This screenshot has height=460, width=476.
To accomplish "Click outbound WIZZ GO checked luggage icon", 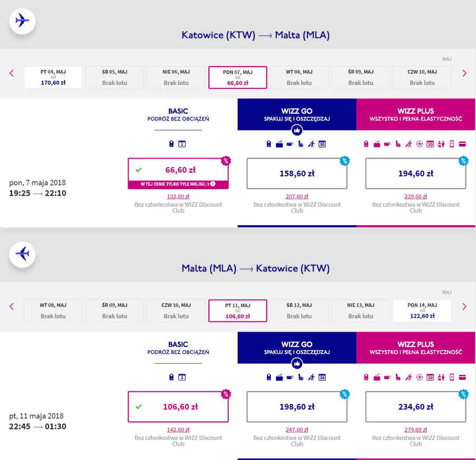I will (x=290, y=144).
